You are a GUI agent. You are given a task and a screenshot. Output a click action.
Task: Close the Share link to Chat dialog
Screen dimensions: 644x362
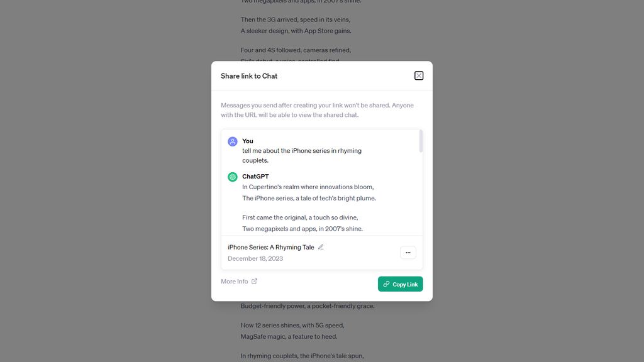[x=418, y=75]
